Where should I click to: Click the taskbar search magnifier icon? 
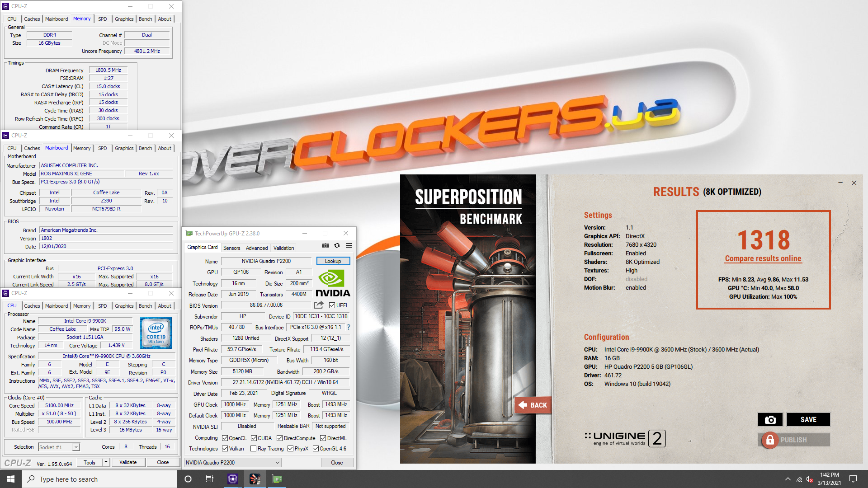pos(31,479)
